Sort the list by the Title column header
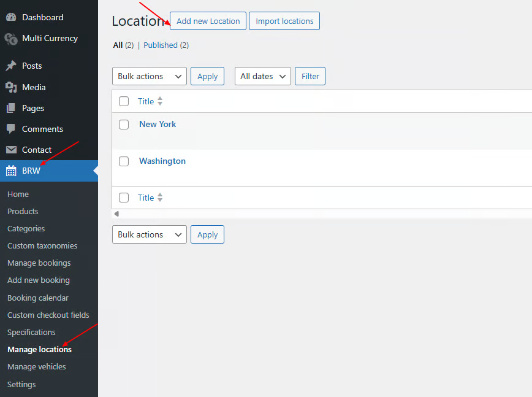Screen dimensions: 532x397 tap(146, 101)
